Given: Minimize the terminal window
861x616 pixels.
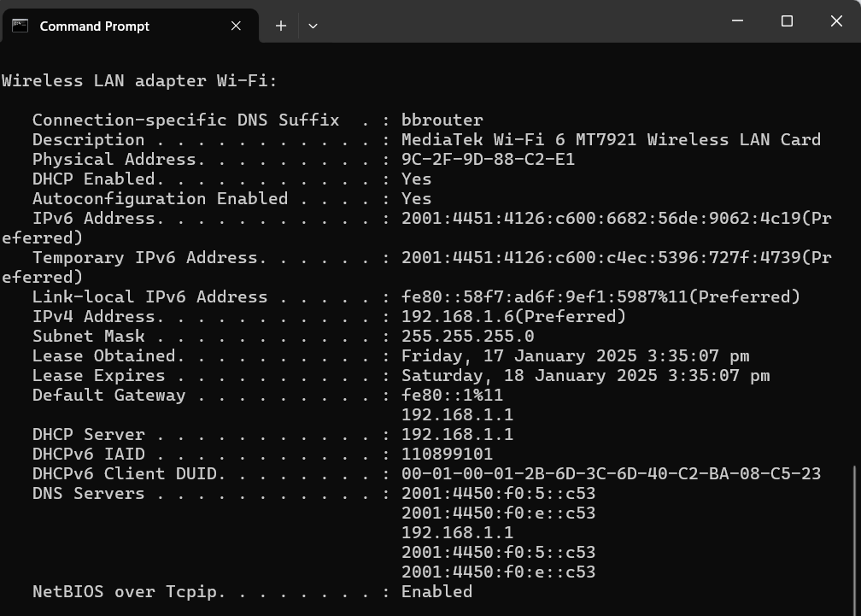Looking at the screenshot, I should pyautogui.click(x=737, y=21).
